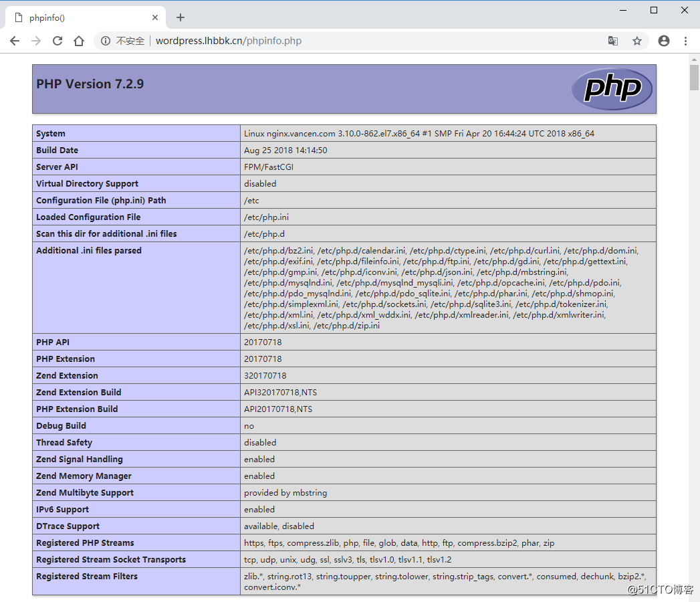The image size is (700, 602).
Task: Click the 'Zend Signal Handling' label
Action: pyautogui.click(x=80, y=459)
